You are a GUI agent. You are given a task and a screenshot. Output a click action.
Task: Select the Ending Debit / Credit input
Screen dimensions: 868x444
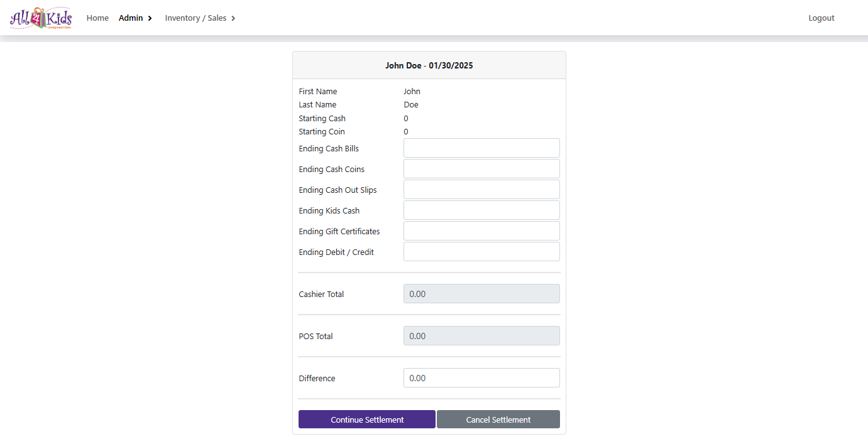click(481, 252)
